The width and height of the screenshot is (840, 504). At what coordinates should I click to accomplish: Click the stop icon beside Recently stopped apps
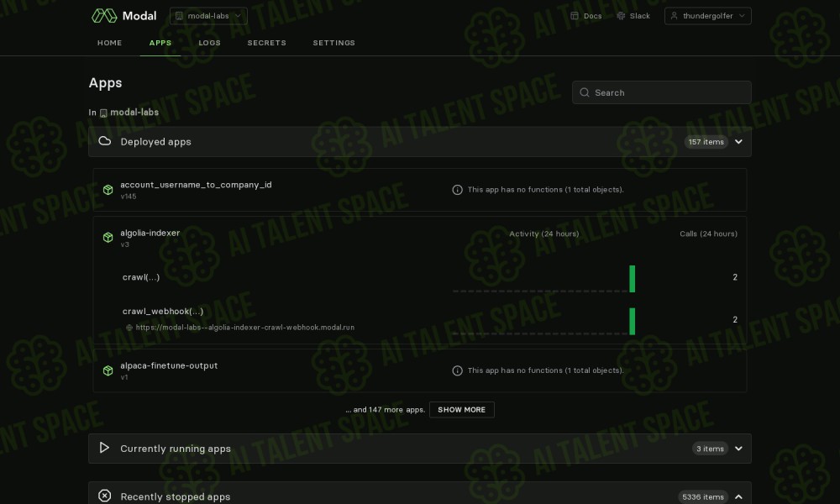(x=105, y=496)
